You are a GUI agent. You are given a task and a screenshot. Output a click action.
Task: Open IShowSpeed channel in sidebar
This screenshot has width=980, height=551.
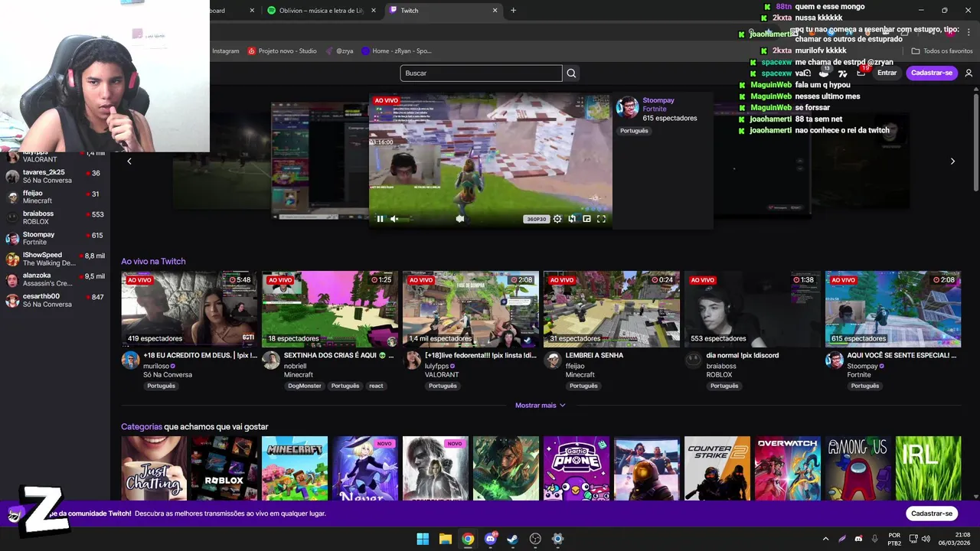pos(55,259)
